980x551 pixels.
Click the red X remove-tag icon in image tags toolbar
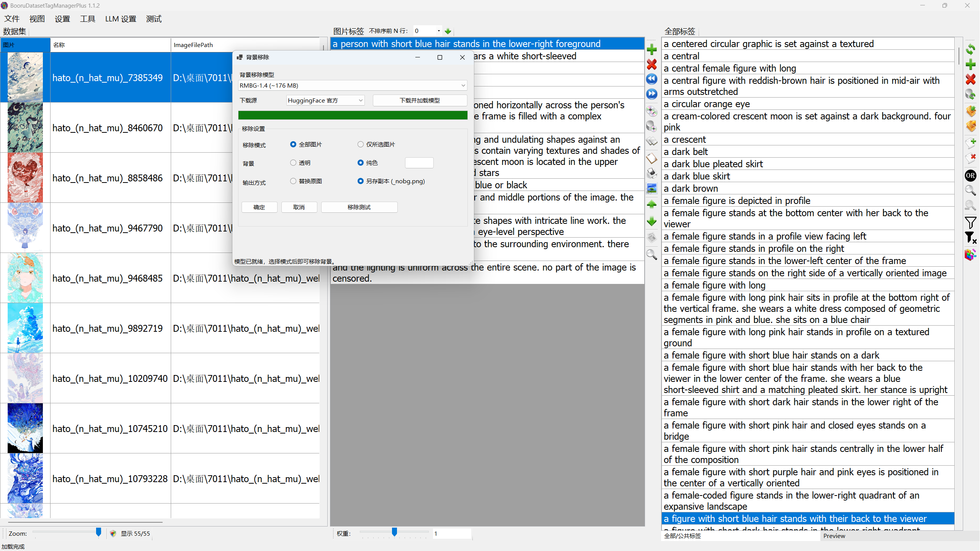coord(652,64)
